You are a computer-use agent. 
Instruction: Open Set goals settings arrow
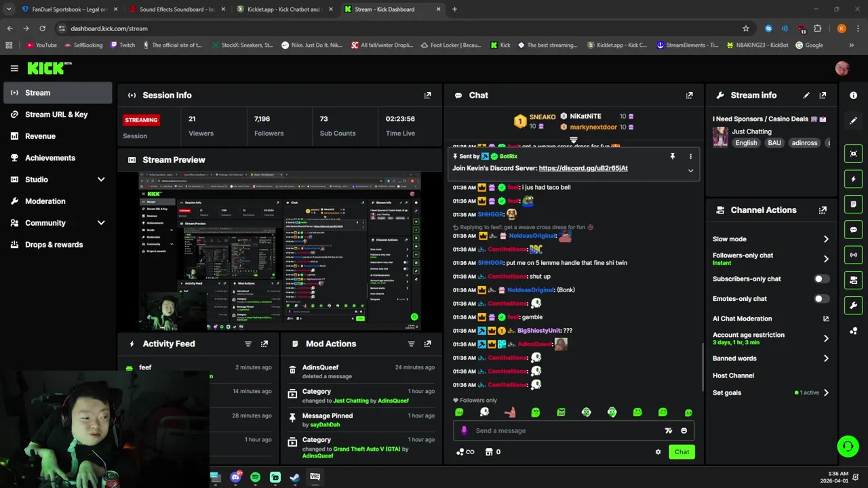point(826,393)
